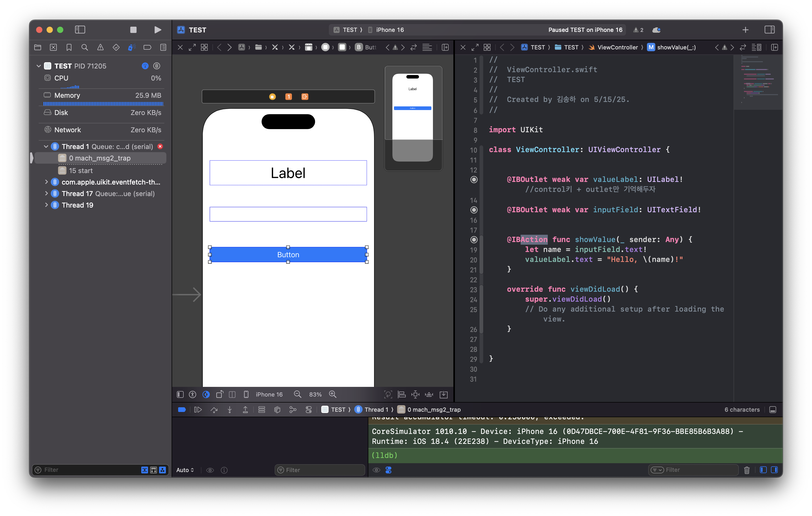Screen dimensions: 812x516
Task: Open the Issue navigator warning icon
Action: [x=100, y=47]
